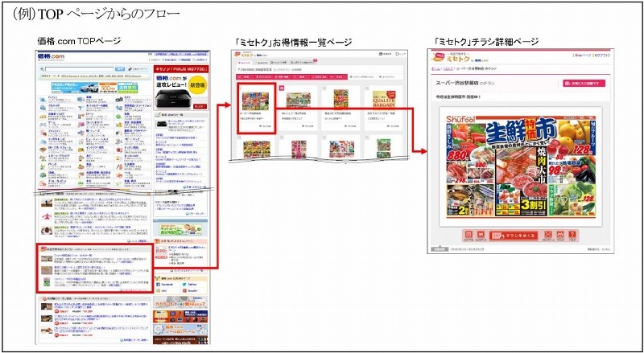
Task: Open the キッチン用品 category icon
Action: (119, 150)
